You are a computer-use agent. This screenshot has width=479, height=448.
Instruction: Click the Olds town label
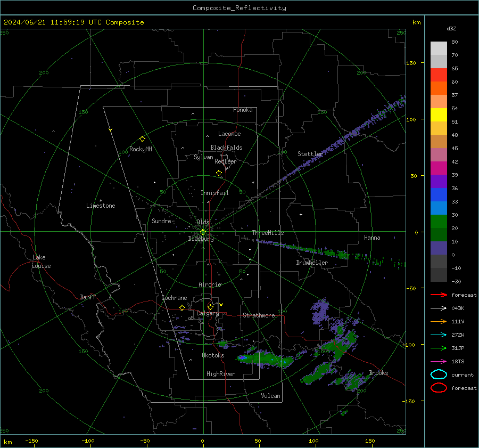point(203,222)
